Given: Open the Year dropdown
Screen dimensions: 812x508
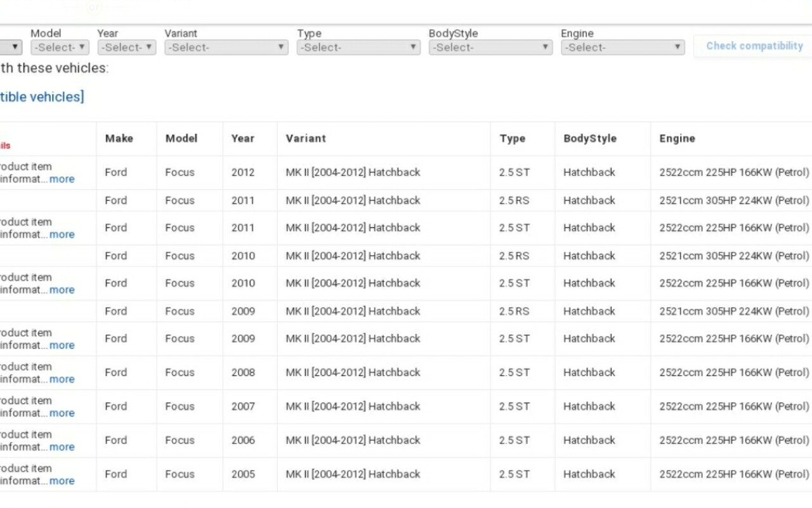Looking at the screenshot, I should [127, 47].
